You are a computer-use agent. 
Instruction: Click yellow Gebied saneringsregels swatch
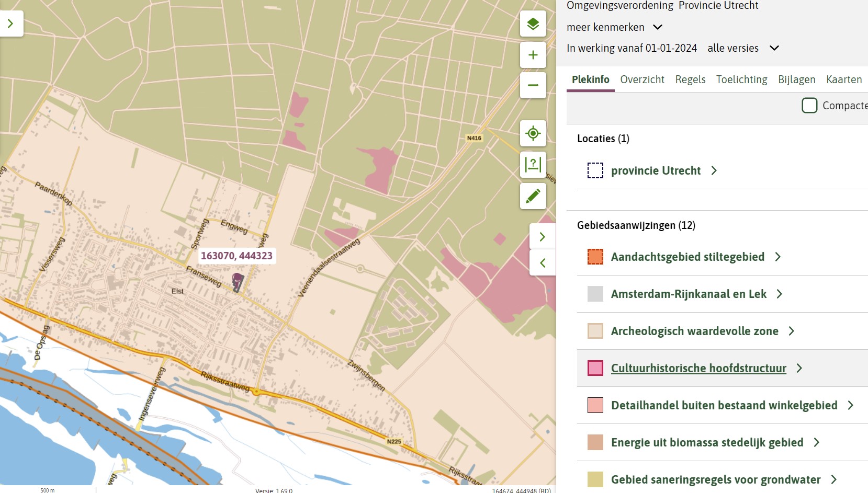click(595, 479)
